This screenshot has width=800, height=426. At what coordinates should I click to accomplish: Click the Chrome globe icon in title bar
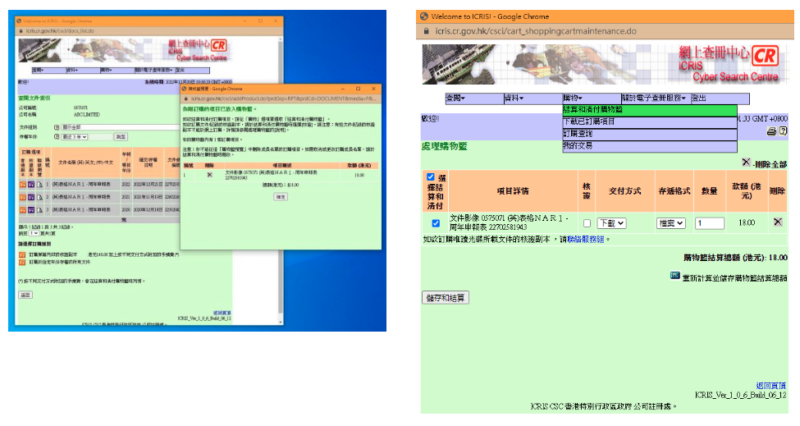tap(425, 15)
